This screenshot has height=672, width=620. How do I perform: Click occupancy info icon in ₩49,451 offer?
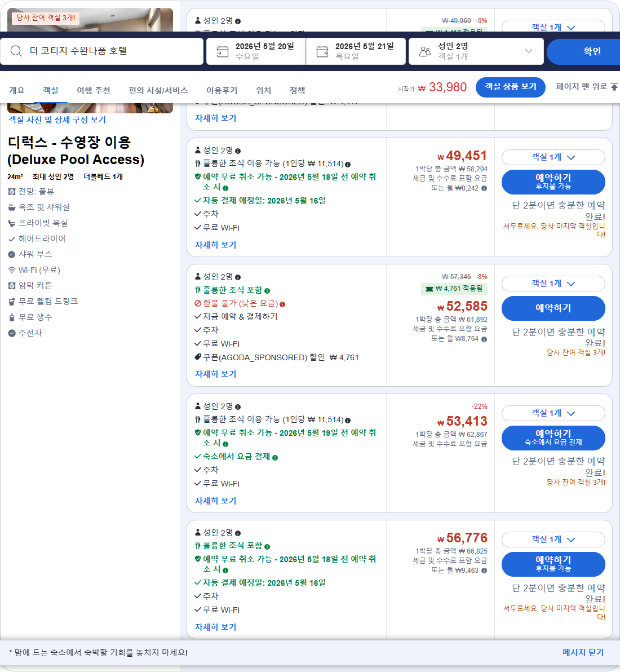click(x=238, y=151)
